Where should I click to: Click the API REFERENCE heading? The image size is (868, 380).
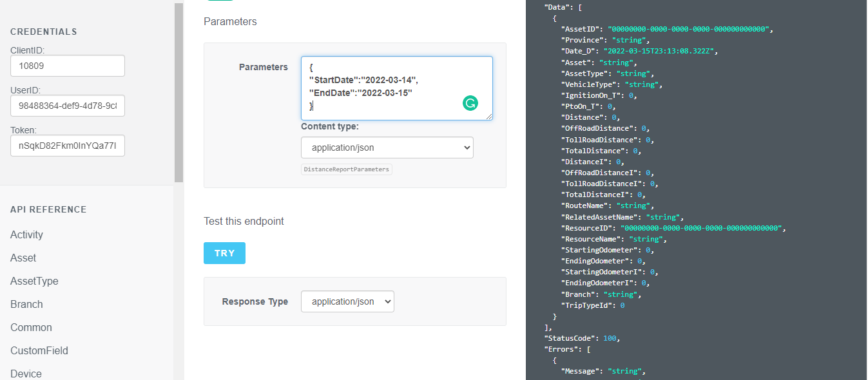pyautogui.click(x=48, y=209)
